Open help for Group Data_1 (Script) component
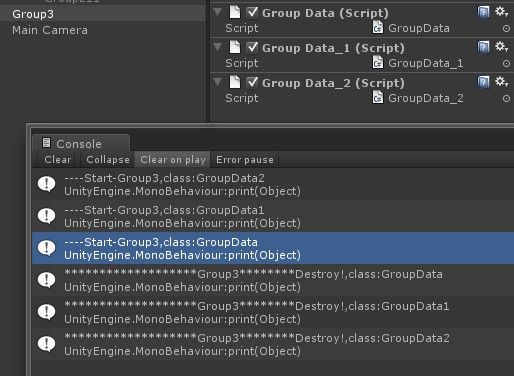The height and width of the screenshot is (376, 514). point(483,47)
